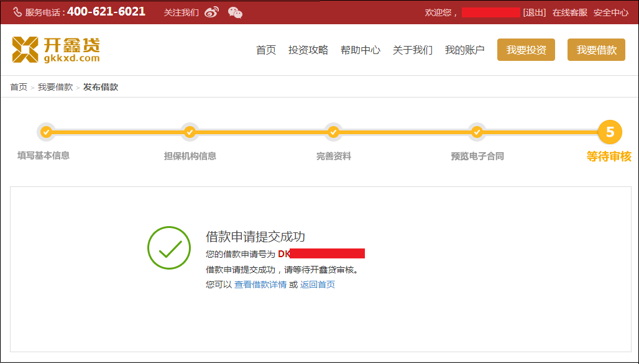Screen dimensions: 639x364
Task: Click step 3 checkmark 完善资料
Action: click(x=333, y=132)
